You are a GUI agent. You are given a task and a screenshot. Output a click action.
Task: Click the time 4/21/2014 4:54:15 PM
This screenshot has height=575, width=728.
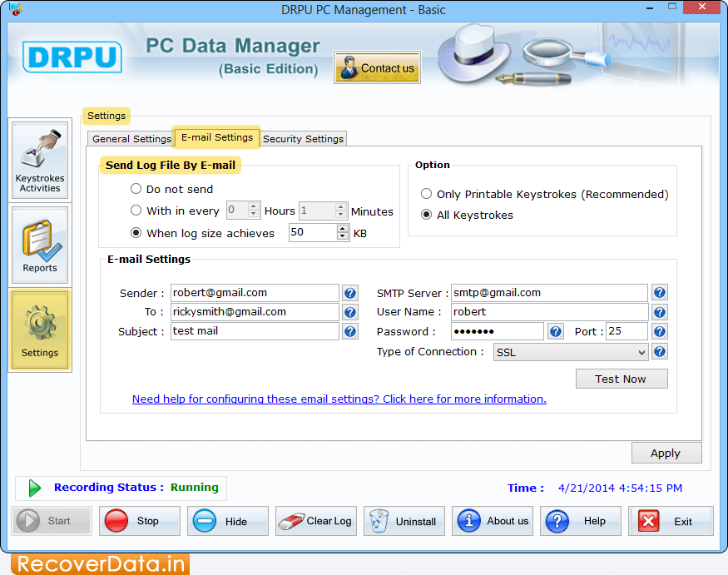pos(621,488)
